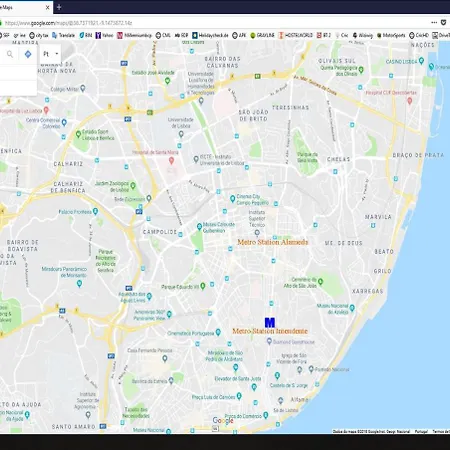Open the Pt language dropdown
This screenshot has width=450, height=450.
tap(51, 54)
